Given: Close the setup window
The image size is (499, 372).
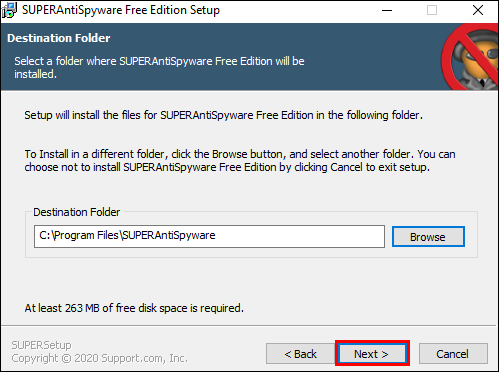Looking at the screenshot, I should pos(478,10).
